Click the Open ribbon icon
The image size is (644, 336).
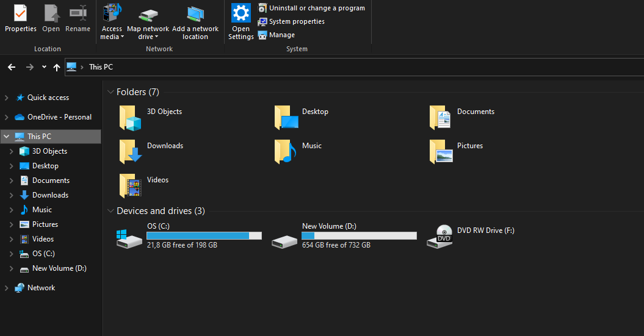coord(51,18)
